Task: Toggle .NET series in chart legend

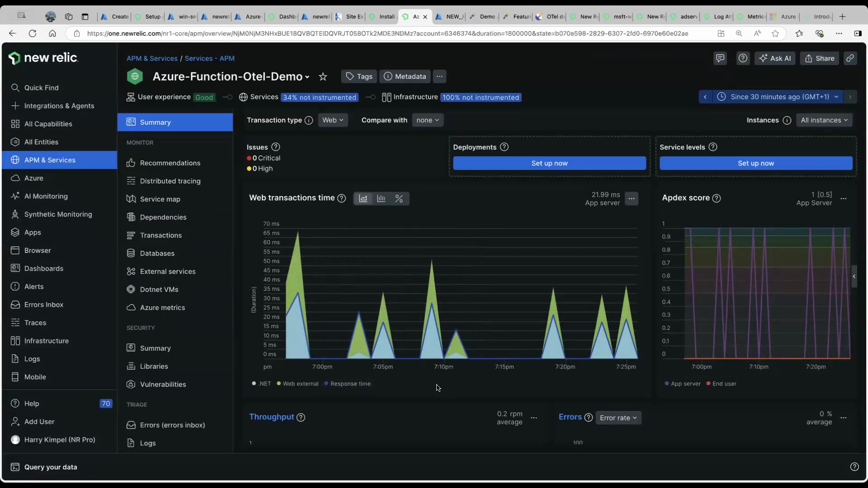Action: point(261,384)
